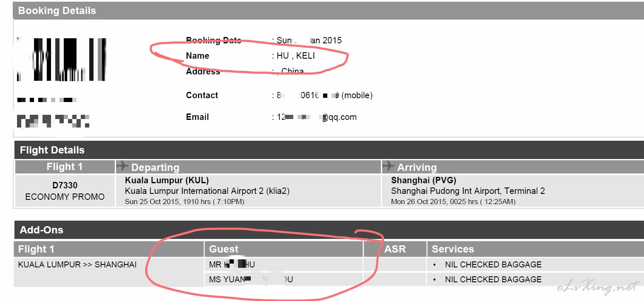Click Kuala Lumpur (KUL) departure city
644x301 pixels.
pos(167,180)
